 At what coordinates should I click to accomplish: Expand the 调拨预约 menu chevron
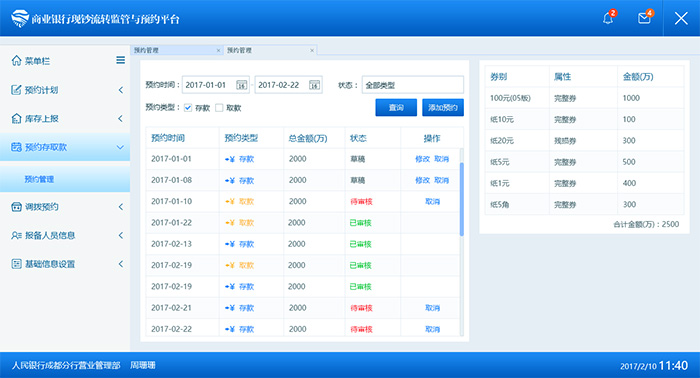[x=121, y=207]
